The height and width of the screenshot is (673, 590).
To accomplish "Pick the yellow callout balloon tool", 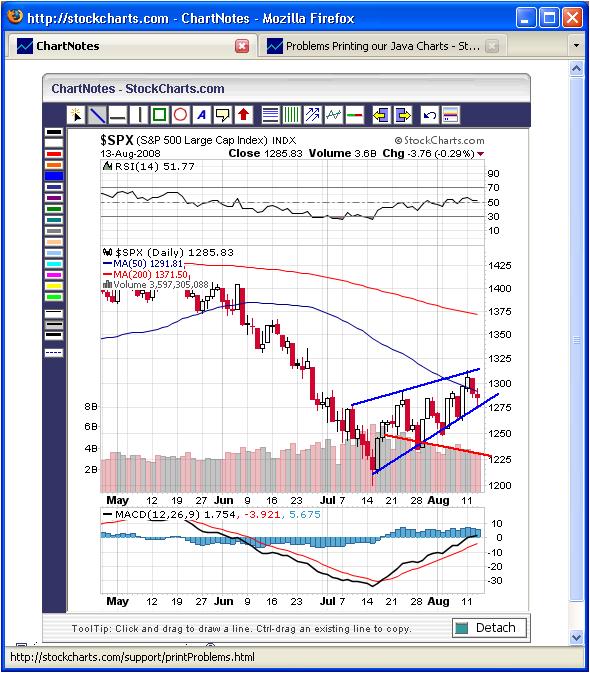I will tap(223, 115).
